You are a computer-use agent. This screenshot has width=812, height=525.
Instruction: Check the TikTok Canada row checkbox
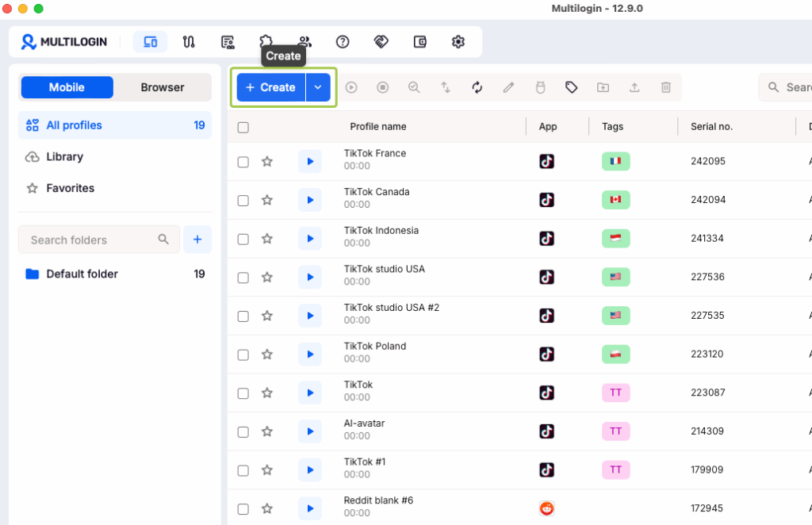[x=243, y=201]
